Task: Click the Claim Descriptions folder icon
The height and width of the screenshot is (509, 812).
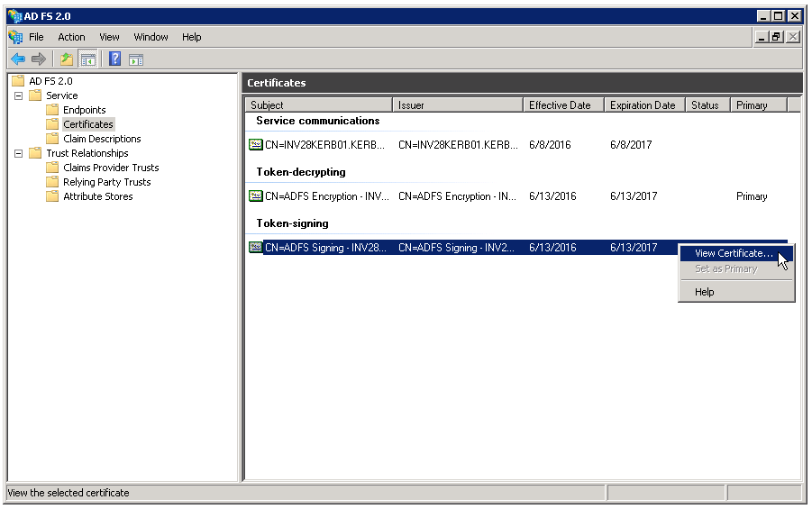Action: point(52,139)
